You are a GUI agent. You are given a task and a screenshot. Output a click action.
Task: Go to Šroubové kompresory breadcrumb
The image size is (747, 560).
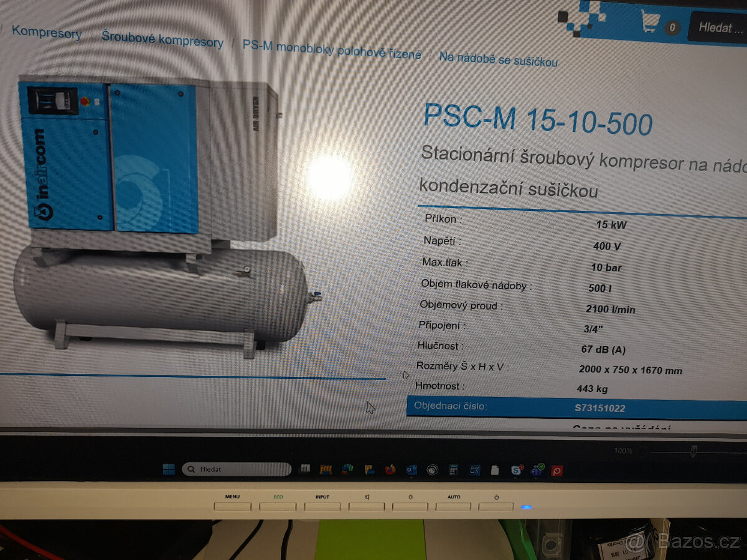point(162,40)
